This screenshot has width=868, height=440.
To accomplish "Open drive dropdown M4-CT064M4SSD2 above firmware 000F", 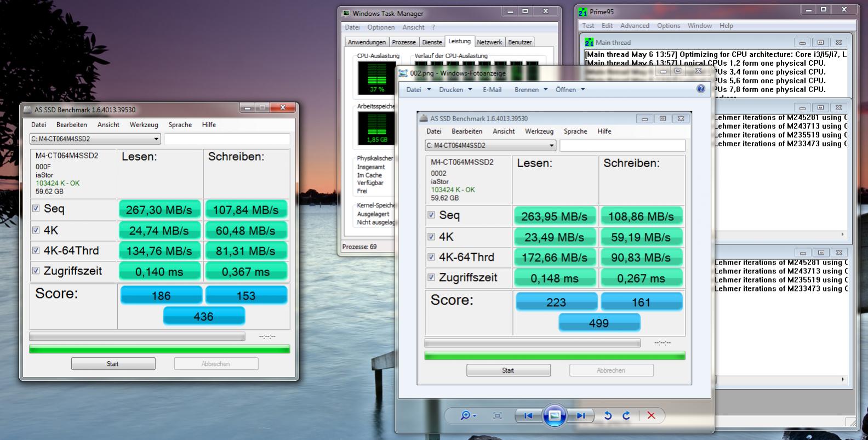I will pos(95,139).
